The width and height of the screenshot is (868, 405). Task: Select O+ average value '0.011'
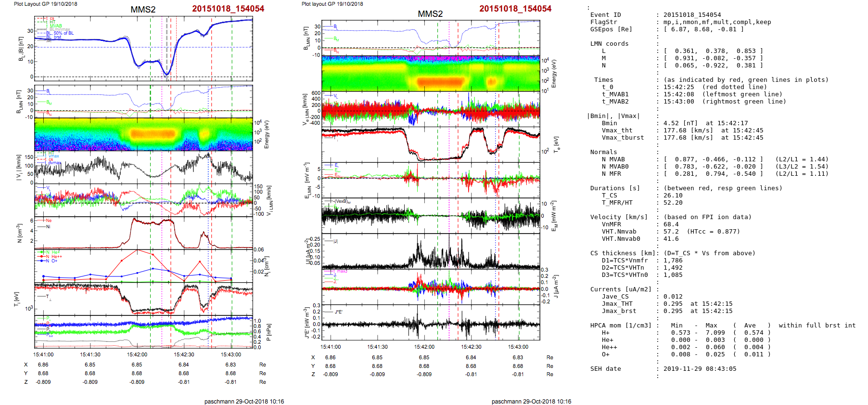(753, 354)
